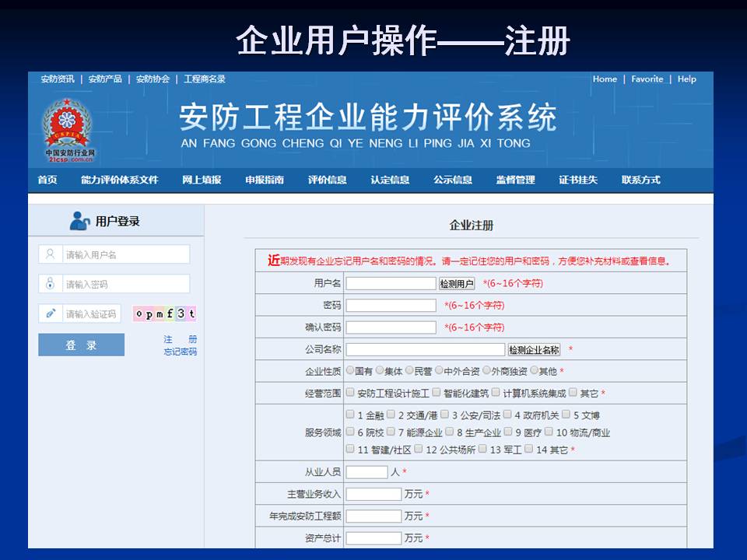Tick the 3 公安/司法 checkbox
The width and height of the screenshot is (747, 560).
(x=445, y=415)
